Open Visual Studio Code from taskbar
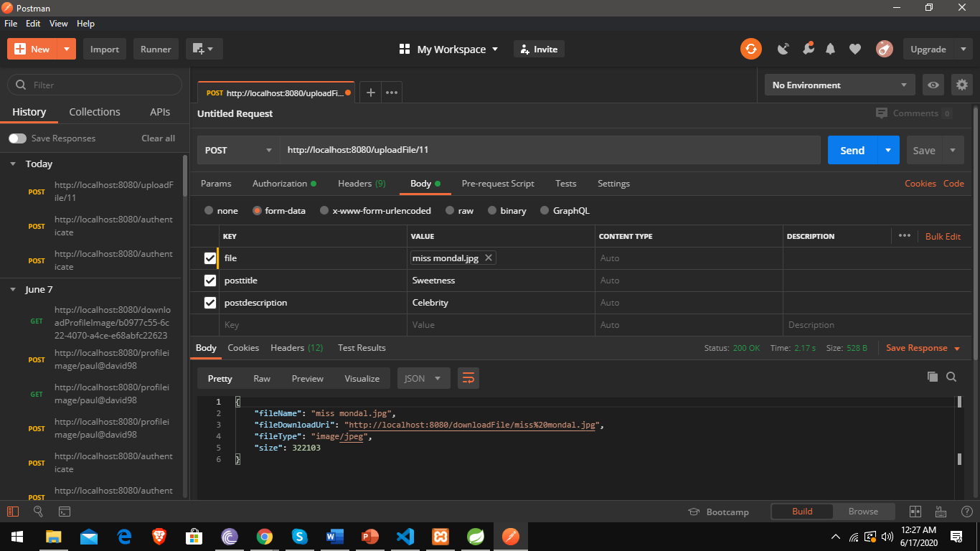Viewport: 980px width, 551px height. [405, 536]
